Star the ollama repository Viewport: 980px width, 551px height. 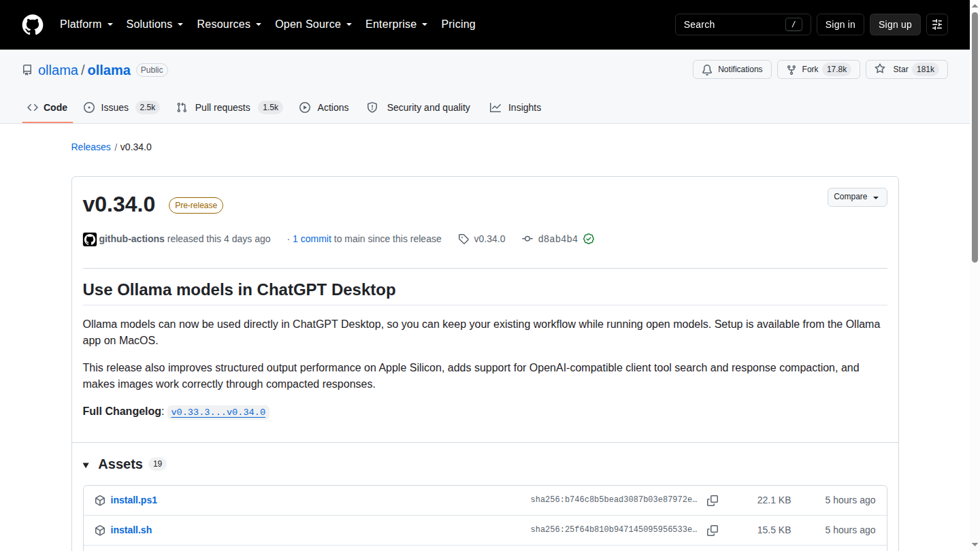(x=906, y=69)
